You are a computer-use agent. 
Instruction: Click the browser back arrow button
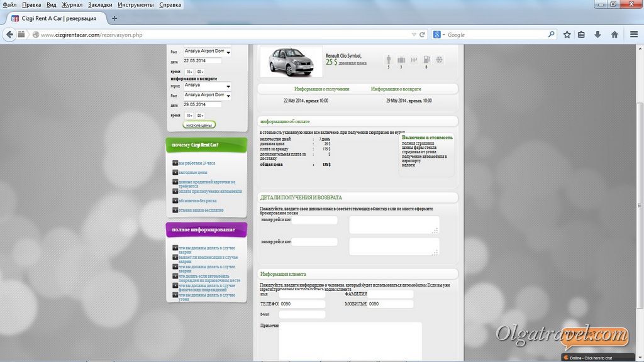point(9,35)
